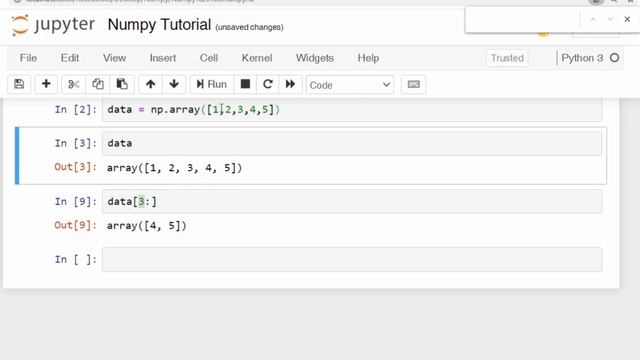
Task: Open the Cell menu
Action: point(209,58)
